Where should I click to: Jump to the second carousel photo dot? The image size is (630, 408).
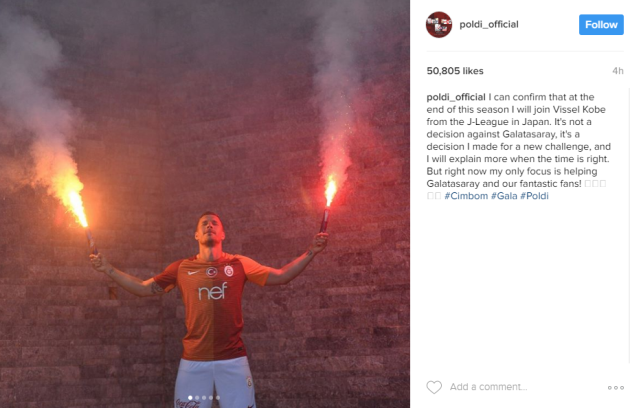197,398
